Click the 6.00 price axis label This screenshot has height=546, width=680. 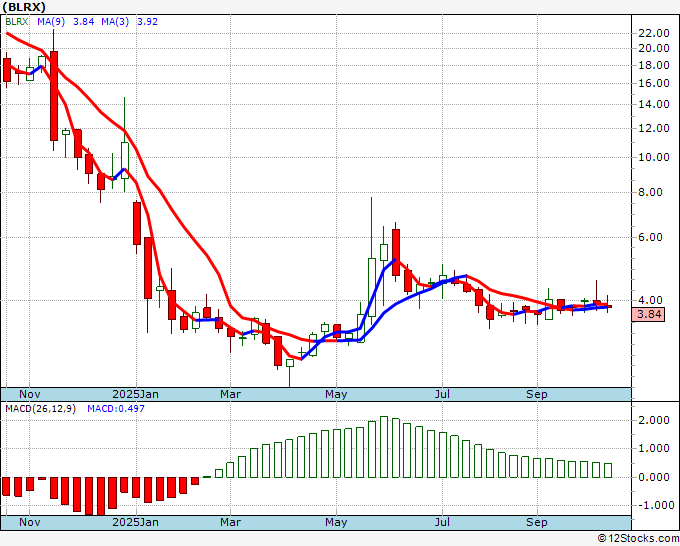(654, 238)
